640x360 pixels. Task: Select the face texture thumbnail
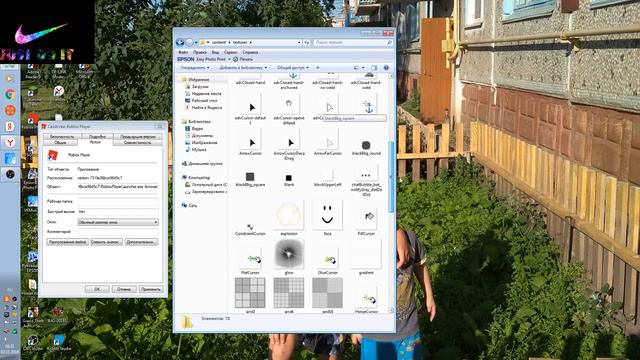327,214
